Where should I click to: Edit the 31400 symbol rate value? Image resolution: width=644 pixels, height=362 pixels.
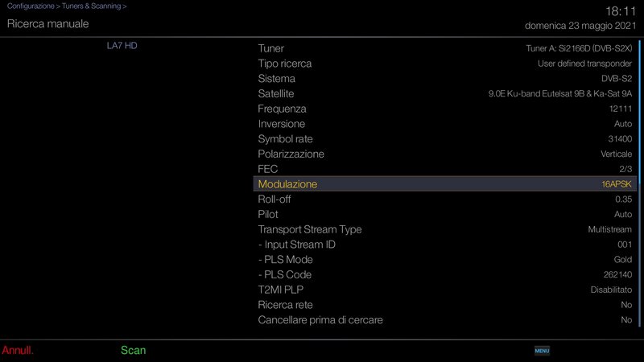tap(620, 138)
